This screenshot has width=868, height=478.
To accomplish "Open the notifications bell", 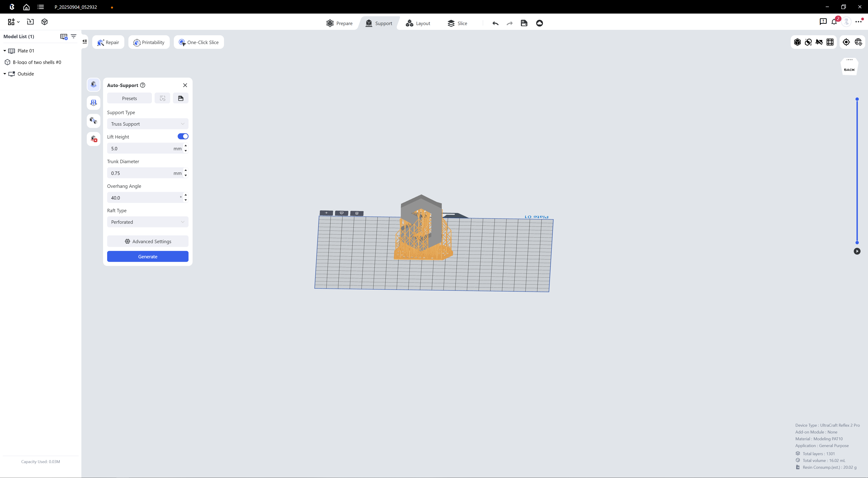I will (x=834, y=22).
